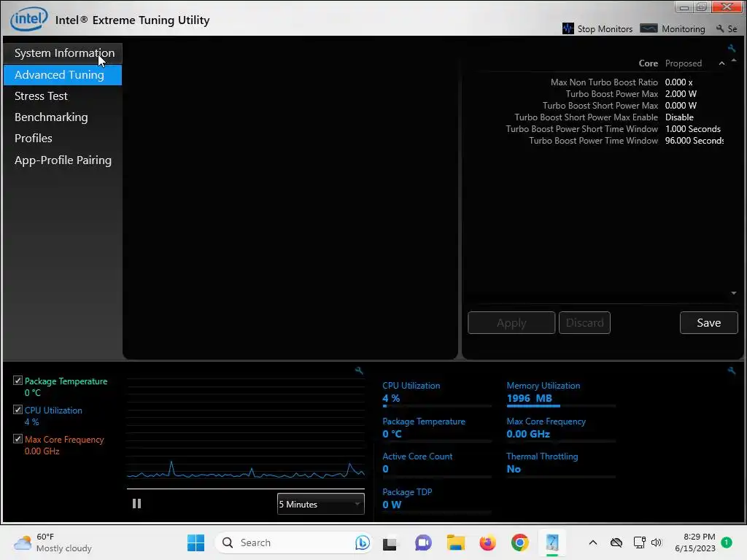Image resolution: width=747 pixels, height=560 pixels.
Task: Click the Stop Monitors icon
Action: 568,28
